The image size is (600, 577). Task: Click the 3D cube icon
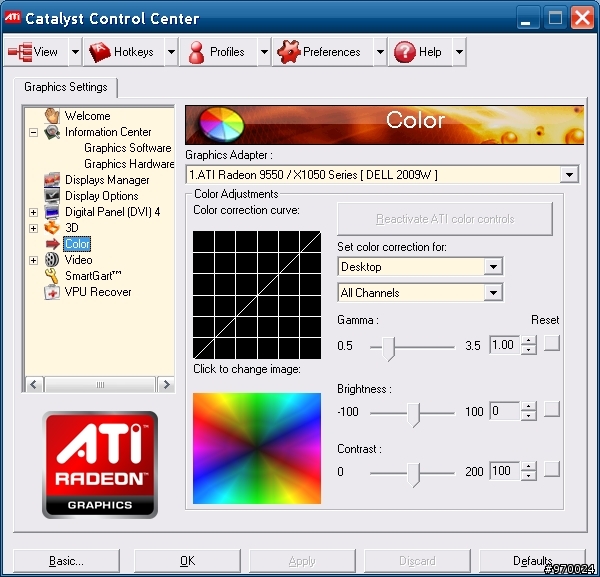52,228
